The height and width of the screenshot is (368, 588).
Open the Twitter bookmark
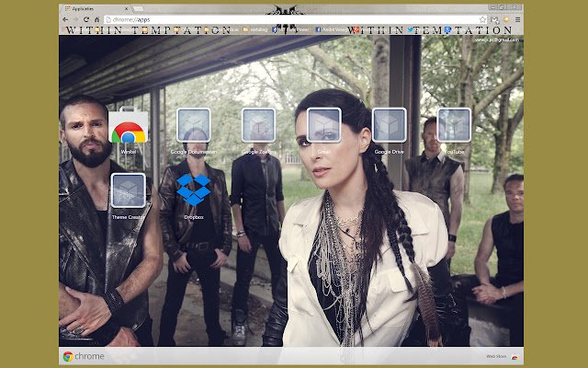411,29
